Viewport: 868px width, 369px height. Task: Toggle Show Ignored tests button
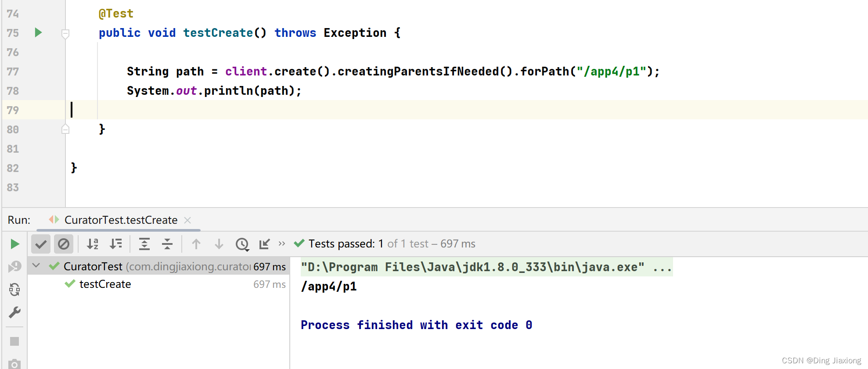tap(64, 244)
